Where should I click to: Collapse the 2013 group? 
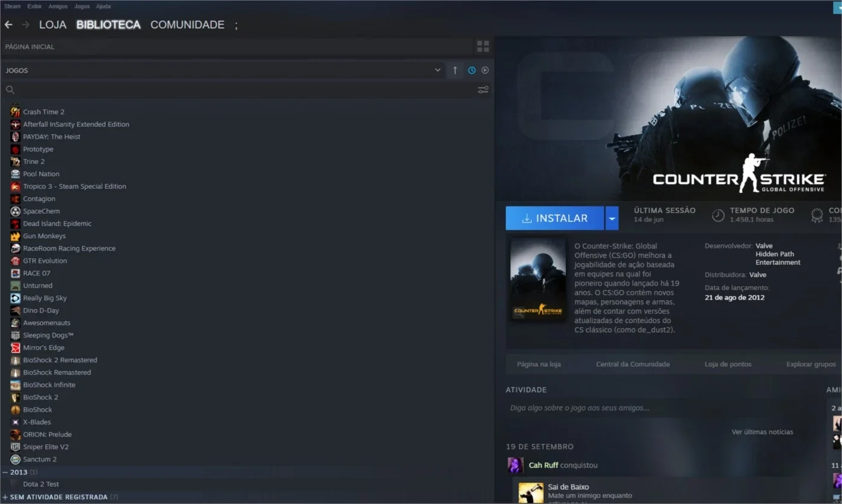coord(5,472)
